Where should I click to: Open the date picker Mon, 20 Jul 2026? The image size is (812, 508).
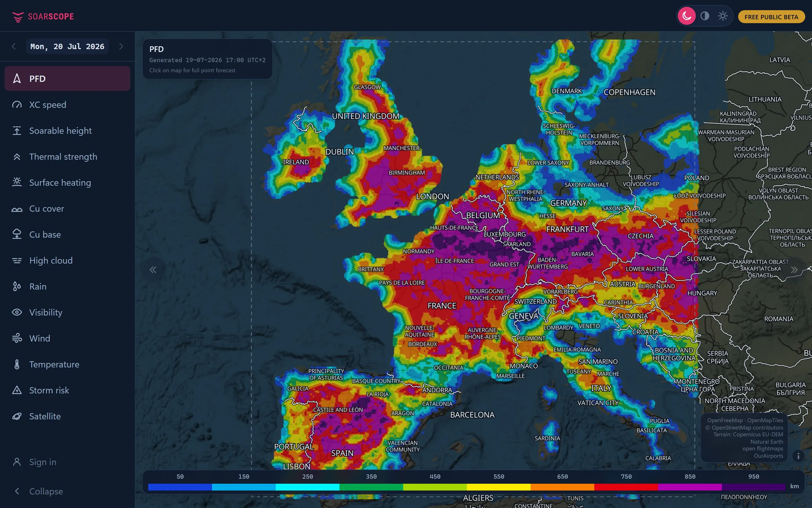pyautogui.click(x=67, y=46)
